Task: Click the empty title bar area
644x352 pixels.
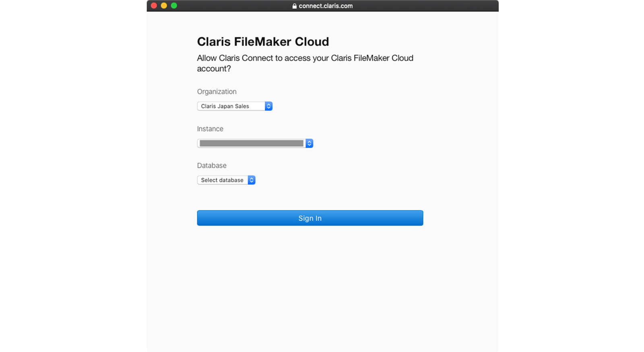Action: (x=423, y=6)
